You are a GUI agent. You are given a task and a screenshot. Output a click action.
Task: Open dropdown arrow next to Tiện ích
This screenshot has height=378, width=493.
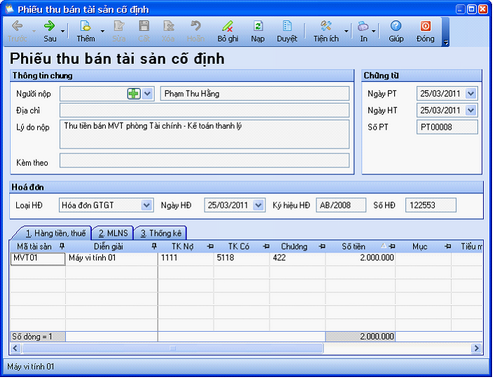point(346,31)
